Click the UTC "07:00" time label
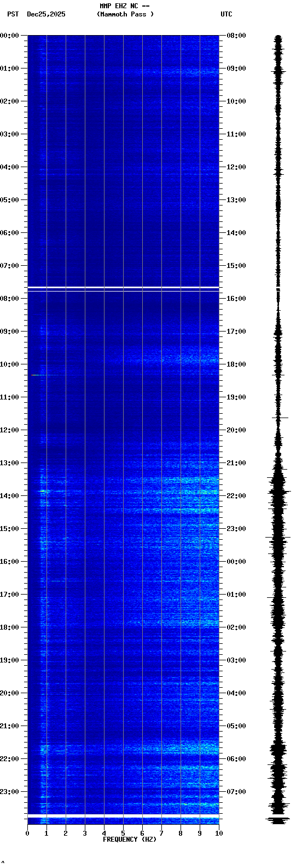Image resolution: width=302 pixels, height=868 pixels. click(x=236, y=792)
